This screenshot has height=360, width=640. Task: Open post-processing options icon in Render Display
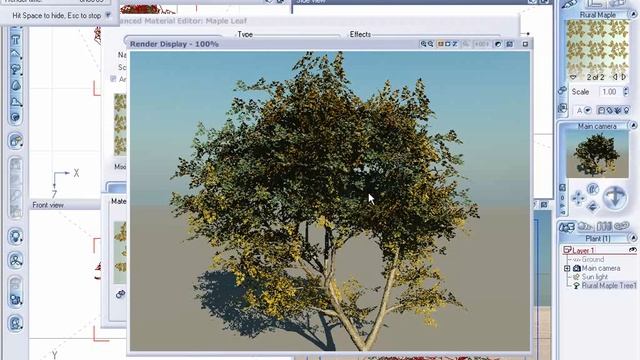point(498,44)
